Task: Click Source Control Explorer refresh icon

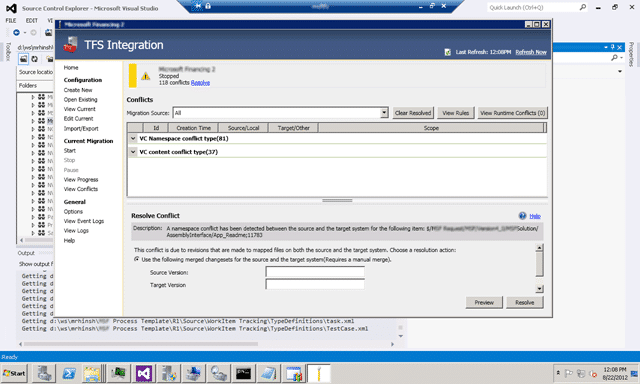Action: 35,59
